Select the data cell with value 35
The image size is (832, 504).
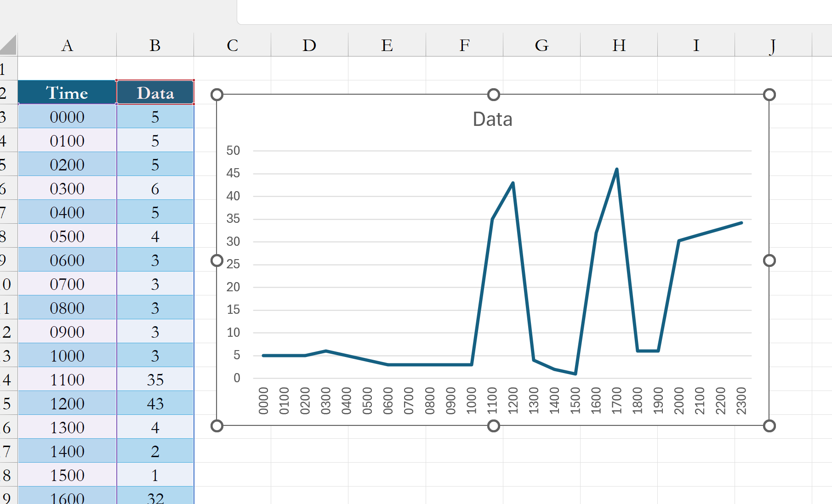155,379
